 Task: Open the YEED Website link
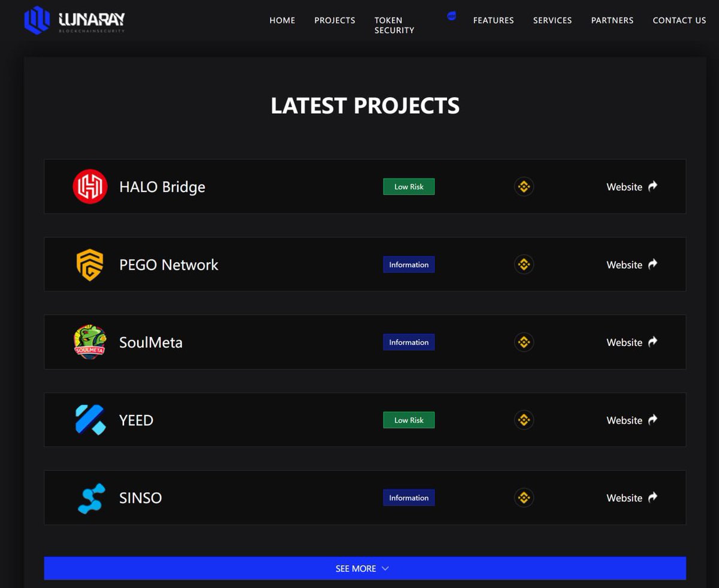(x=624, y=420)
